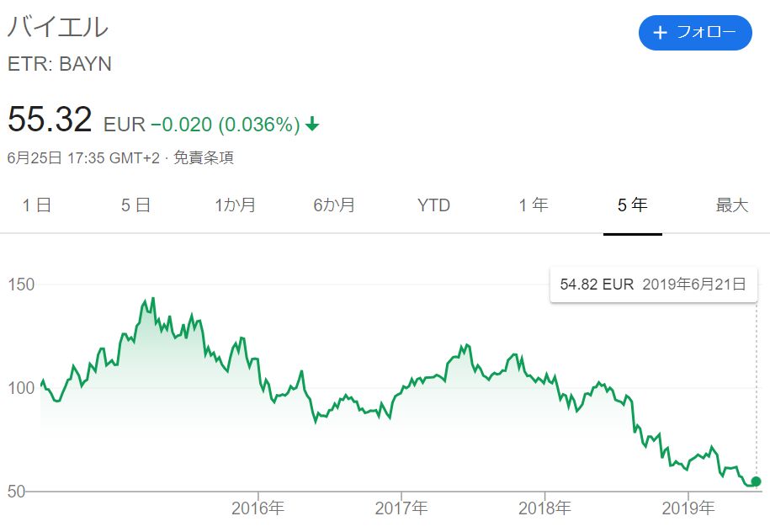Screen dimensions: 770x532
Task: Click the ETR: BAYN ticker text
Action: 59,64
